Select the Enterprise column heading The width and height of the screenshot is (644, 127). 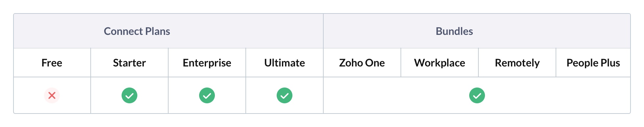[207, 63]
